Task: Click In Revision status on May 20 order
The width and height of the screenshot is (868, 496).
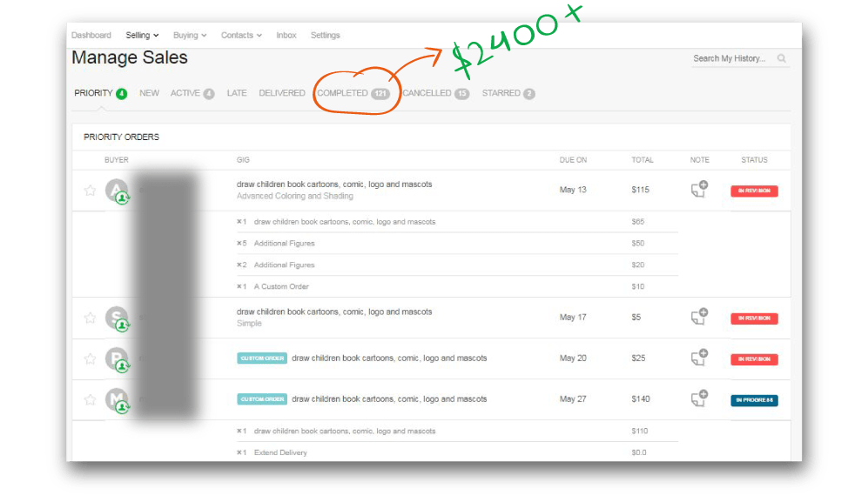Action: 754,359
